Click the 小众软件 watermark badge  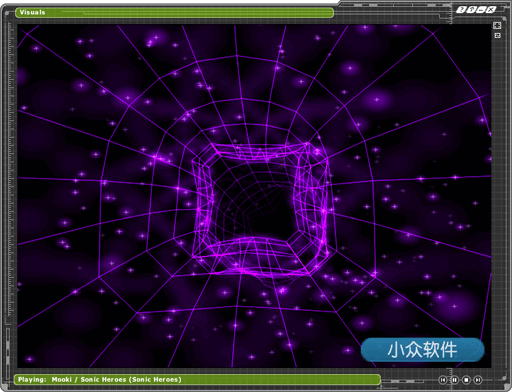tap(422, 350)
